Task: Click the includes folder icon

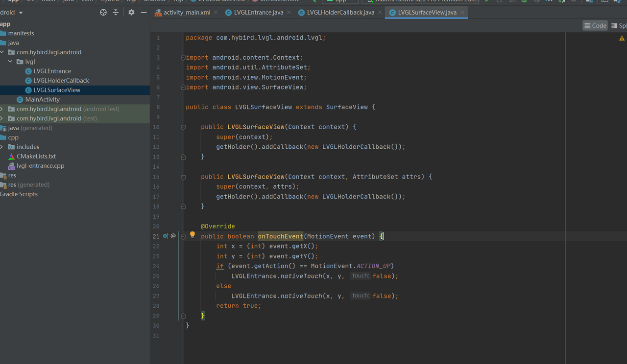Action: (12, 147)
